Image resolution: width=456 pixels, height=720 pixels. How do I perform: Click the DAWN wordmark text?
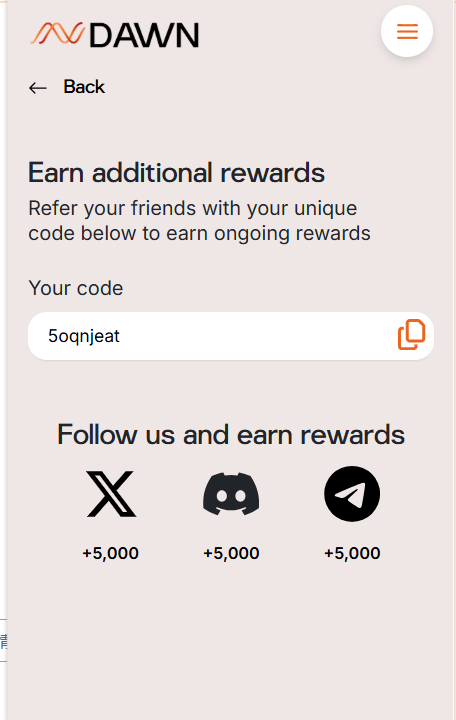[x=144, y=35]
